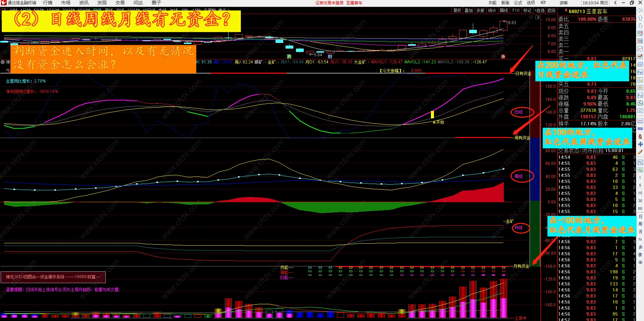Click the Tongdaxin red app logo icon
644x321 pixels.
[x=4, y=3]
